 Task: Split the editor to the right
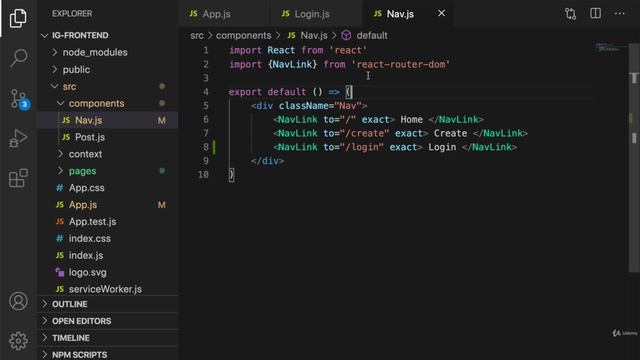[x=596, y=13]
